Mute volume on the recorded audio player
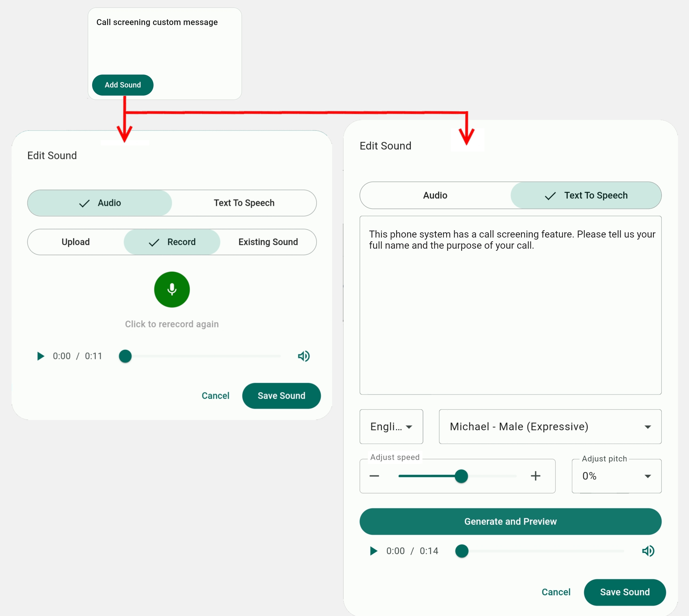The width and height of the screenshot is (689, 616). 303,356
